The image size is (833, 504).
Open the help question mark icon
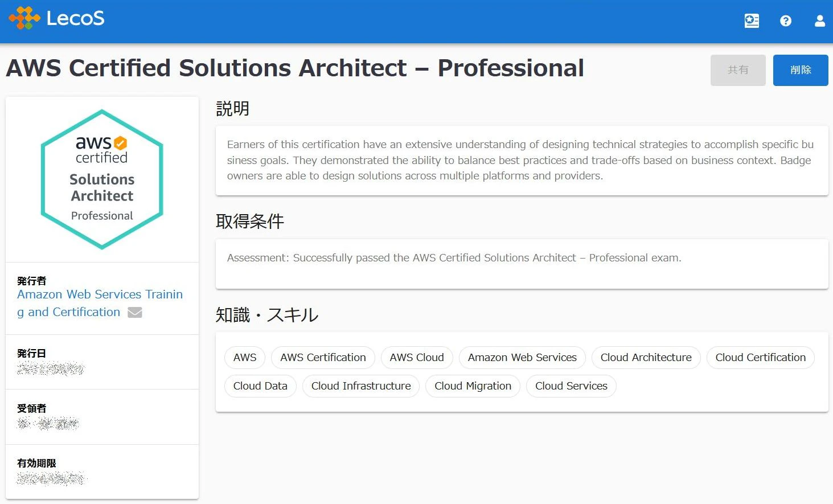click(786, 21)
